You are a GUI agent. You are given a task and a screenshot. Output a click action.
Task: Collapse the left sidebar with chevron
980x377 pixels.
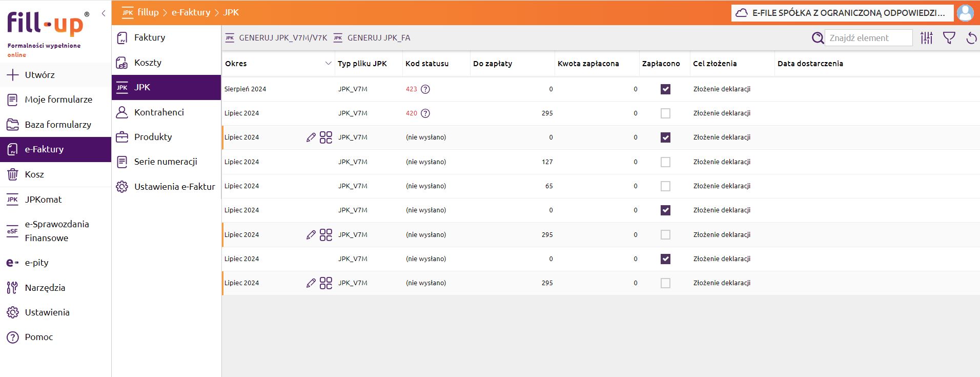coord(104,13)
